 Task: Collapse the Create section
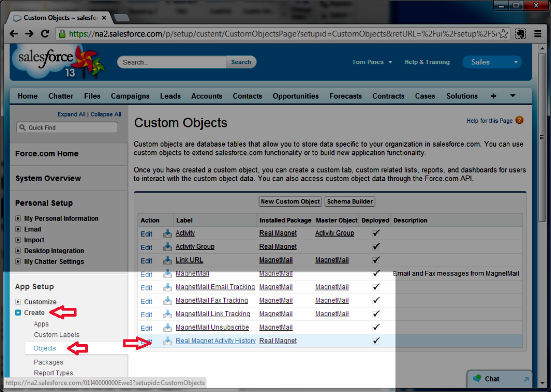18,312
